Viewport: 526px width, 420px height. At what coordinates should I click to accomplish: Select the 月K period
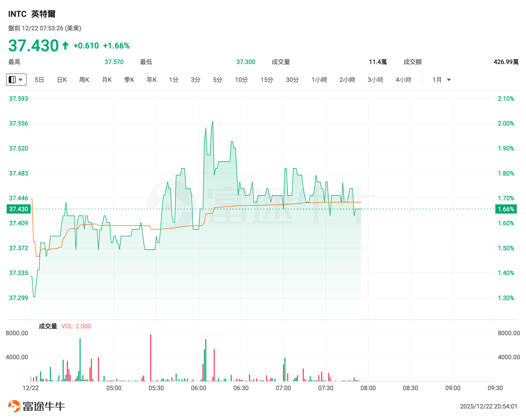107,80
